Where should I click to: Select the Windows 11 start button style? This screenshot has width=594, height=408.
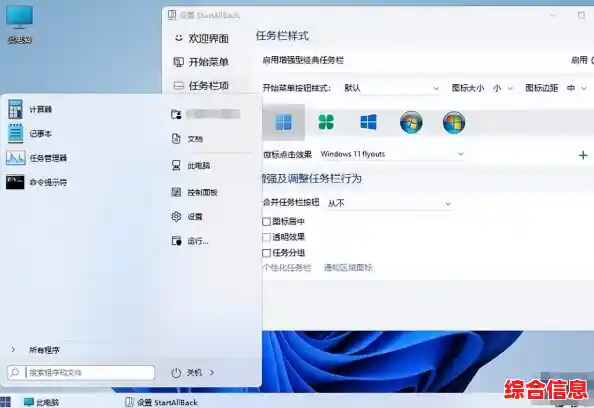[283, 122]
